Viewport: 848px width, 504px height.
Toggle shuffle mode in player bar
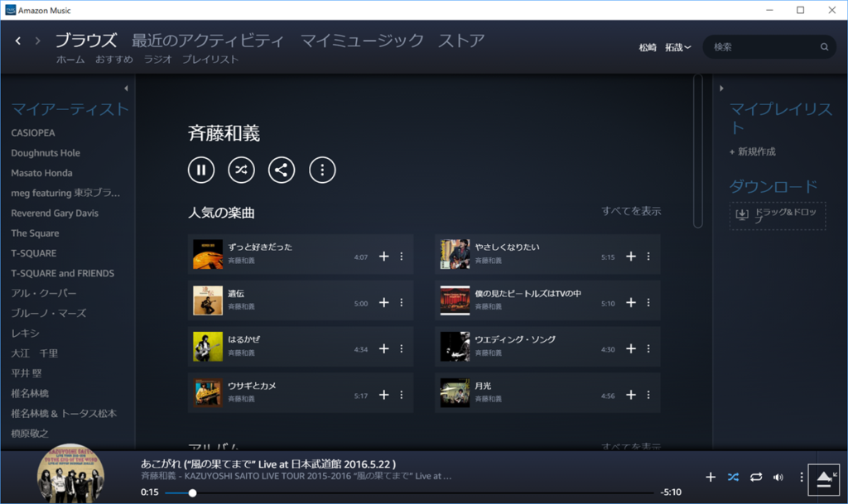[x=734, y=477]
